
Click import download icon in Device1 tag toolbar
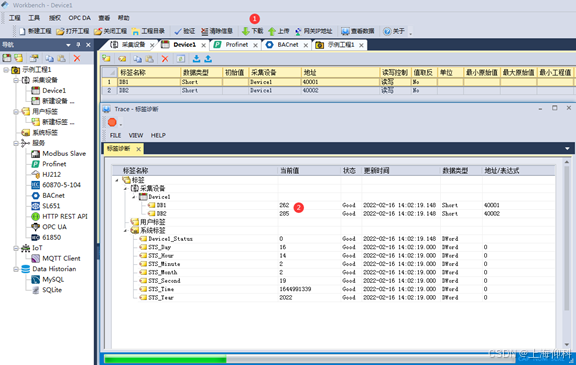tap(197, 58)
